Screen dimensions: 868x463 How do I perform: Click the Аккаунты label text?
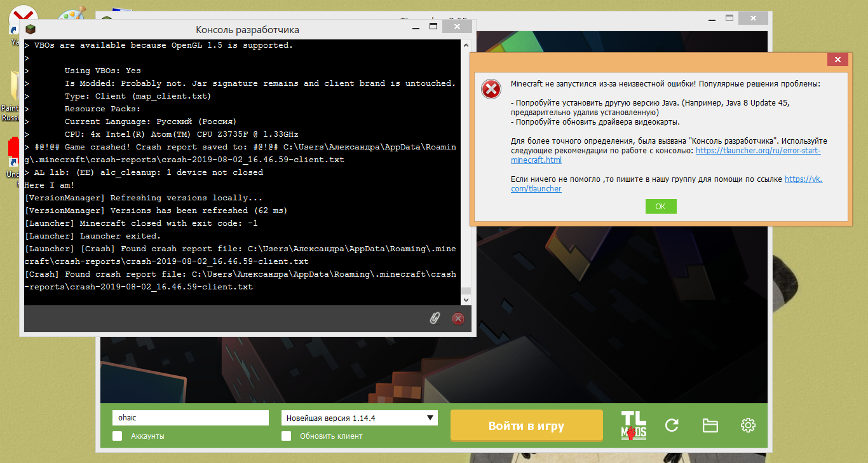click(x=147, y=436)
